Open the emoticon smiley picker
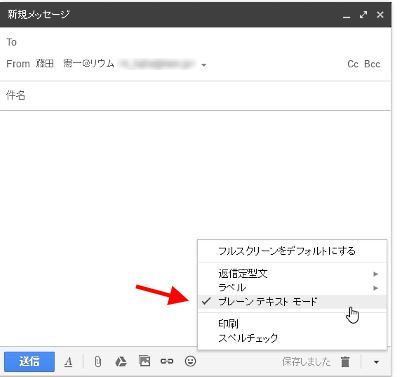Viewport: 400px width, 377px height. (190, 361)
